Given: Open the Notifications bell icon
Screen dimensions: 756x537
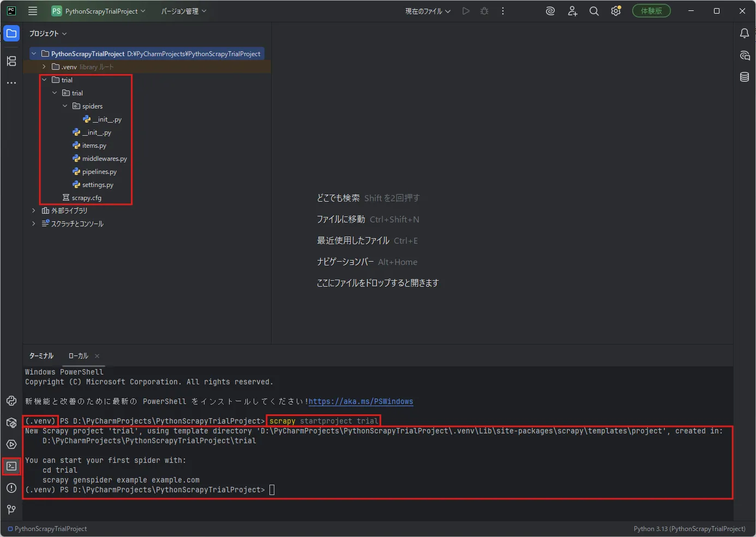Looking at the screenshot, I should point(745,33).
